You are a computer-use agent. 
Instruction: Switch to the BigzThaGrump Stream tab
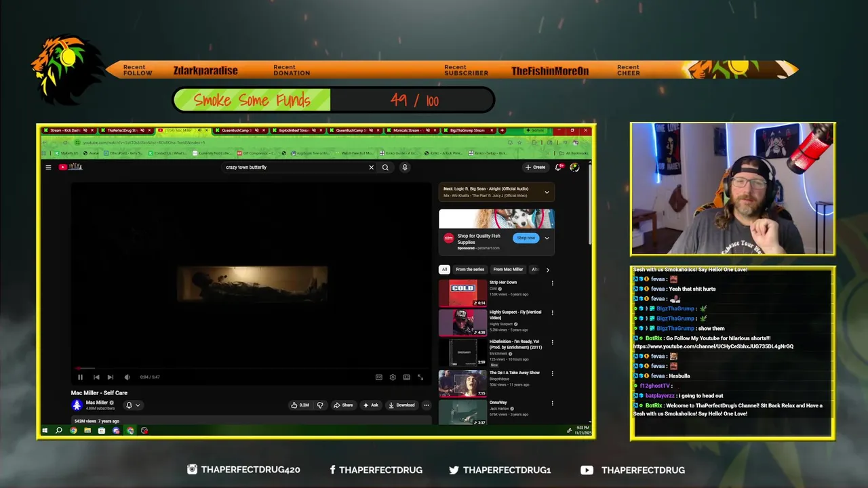[469, 130]
